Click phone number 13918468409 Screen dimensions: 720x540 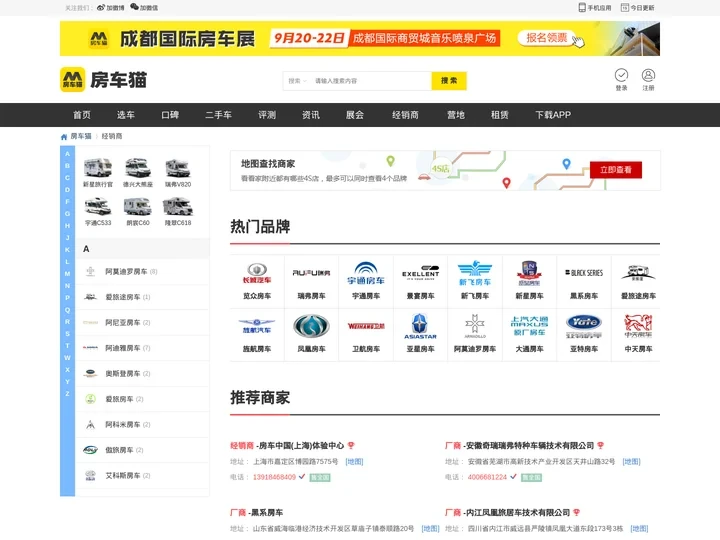274,477
